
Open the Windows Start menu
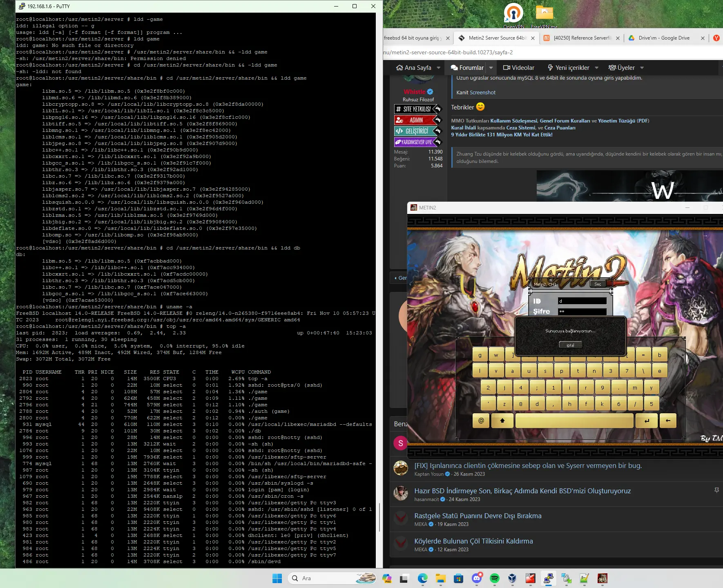(x=277, y=578)
